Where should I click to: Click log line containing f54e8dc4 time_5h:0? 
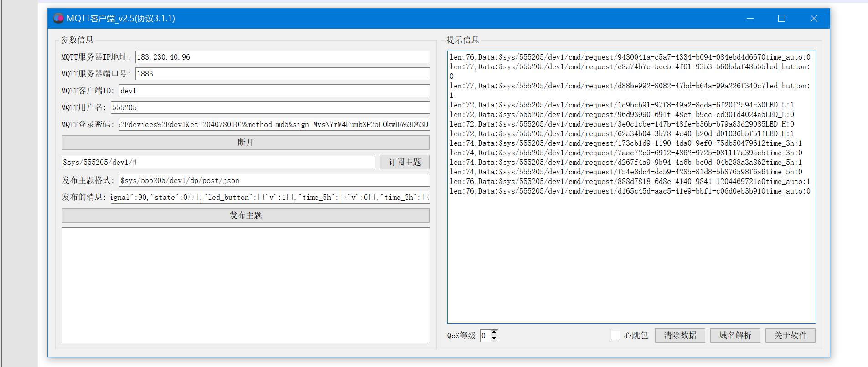coord(626,172)
